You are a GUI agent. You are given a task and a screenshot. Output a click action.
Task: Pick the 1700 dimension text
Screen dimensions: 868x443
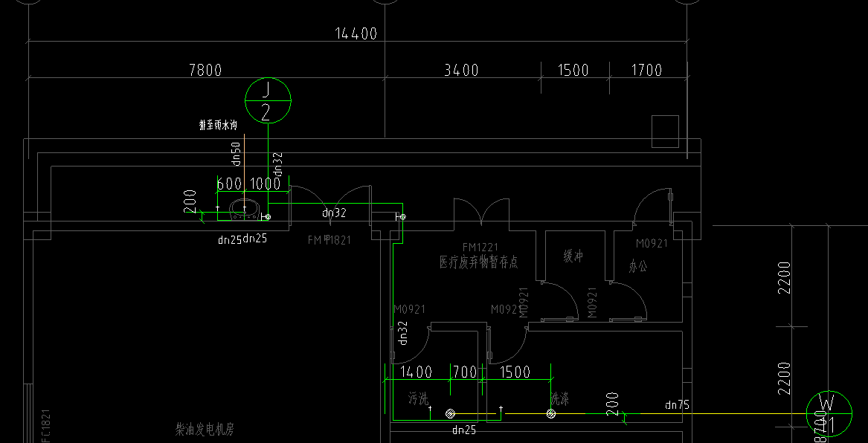(x=646, y=70)
